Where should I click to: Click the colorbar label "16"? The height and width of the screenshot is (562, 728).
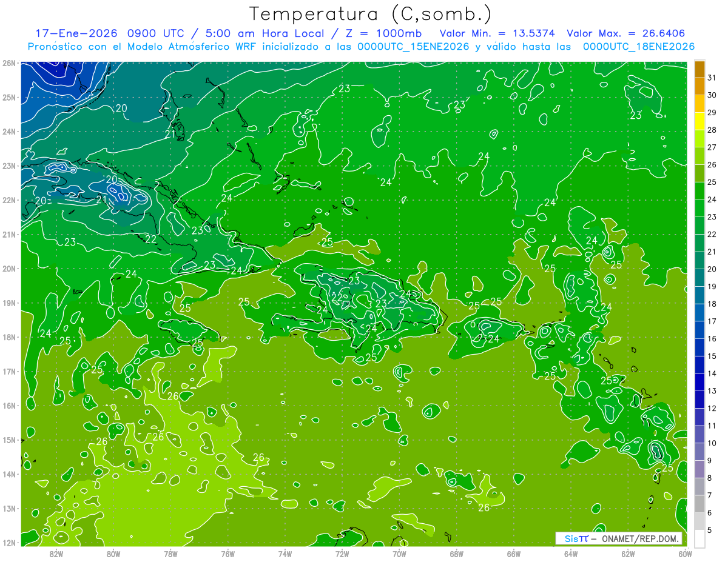pyautogui.click(x=712, y=339)
